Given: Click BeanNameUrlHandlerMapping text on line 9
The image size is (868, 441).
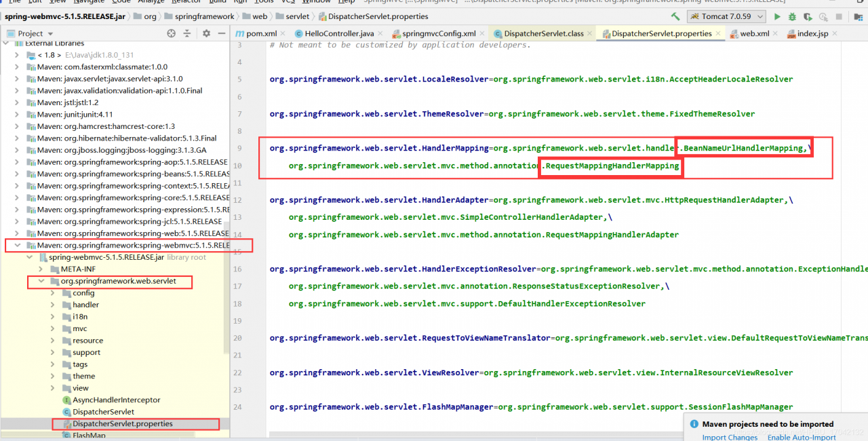Looking at the screenshot, I should (744, 148).
